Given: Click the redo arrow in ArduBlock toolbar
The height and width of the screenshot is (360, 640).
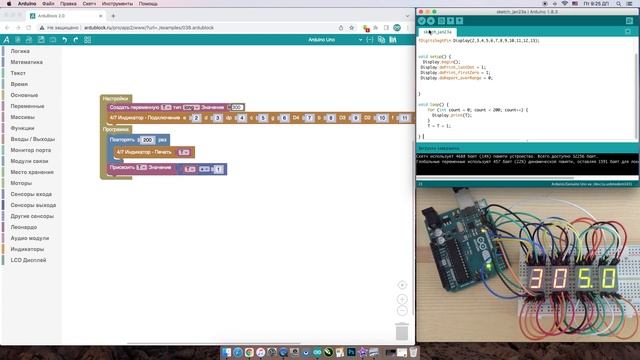Looking at the screenshot, I should pos(76,40).
